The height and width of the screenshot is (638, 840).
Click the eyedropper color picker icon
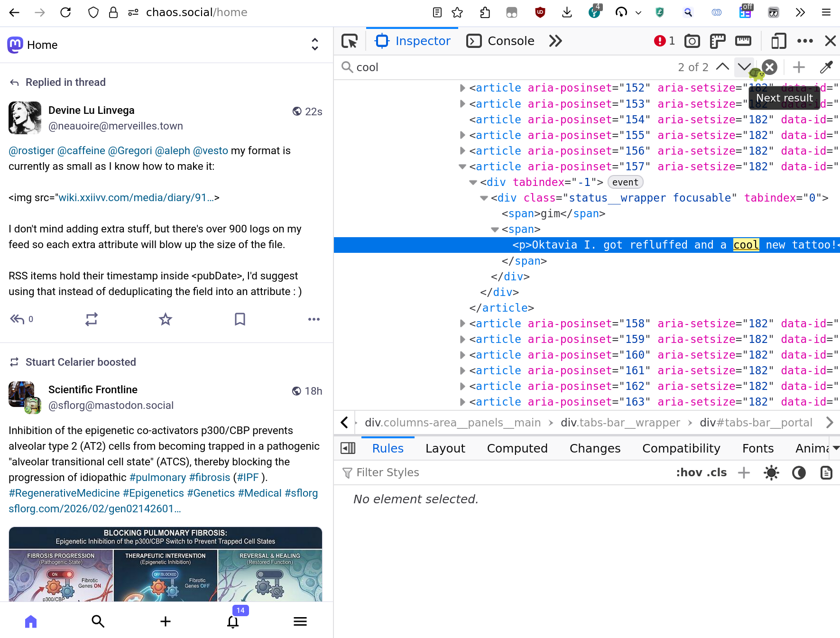pyautogui.click(x=826, y=67)
